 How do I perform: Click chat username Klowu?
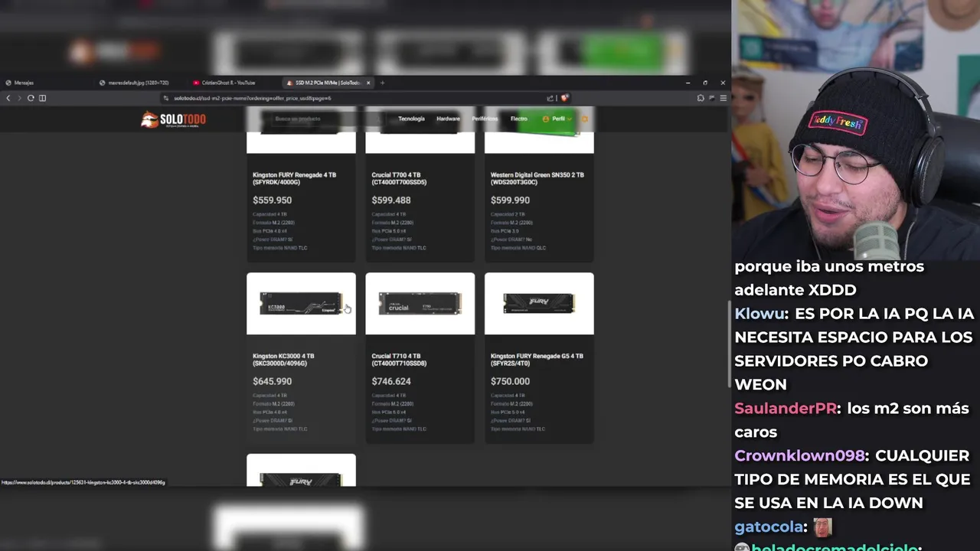(x=760, y=314)
